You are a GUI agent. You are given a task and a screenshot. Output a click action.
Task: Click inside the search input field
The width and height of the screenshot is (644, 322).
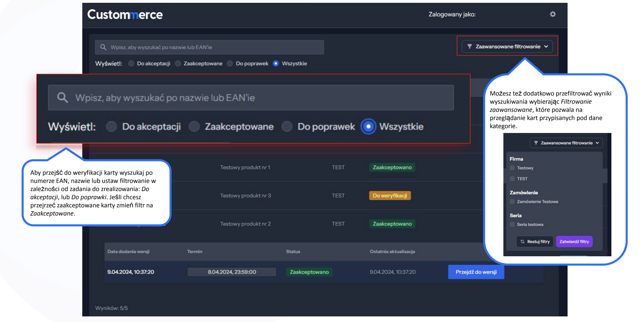(x=204, y=47)
